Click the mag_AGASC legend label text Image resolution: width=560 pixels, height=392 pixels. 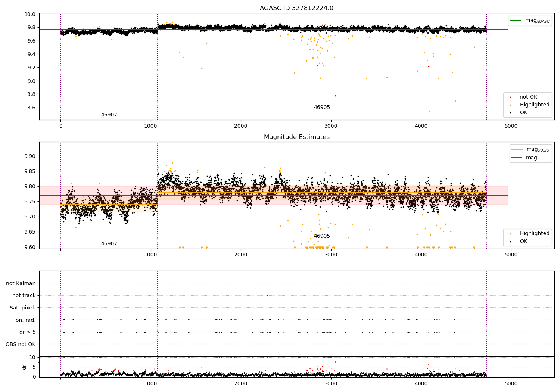[x=537, y=21]
